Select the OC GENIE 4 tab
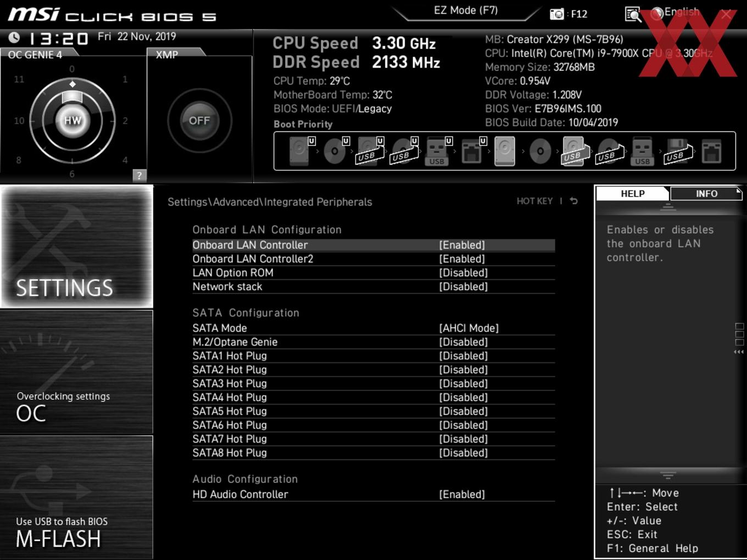Screen dimensions: 747x560 pyautogui.click(x=35, y=54)
